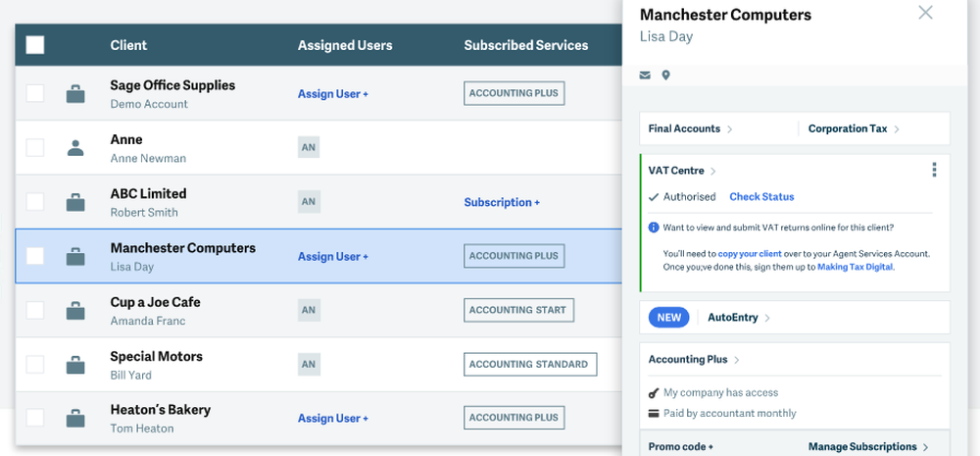This screenshot has width=980, height=456.
Task: Check the Cup a Joe Cafe row checkbox
Action: [35, 310]
